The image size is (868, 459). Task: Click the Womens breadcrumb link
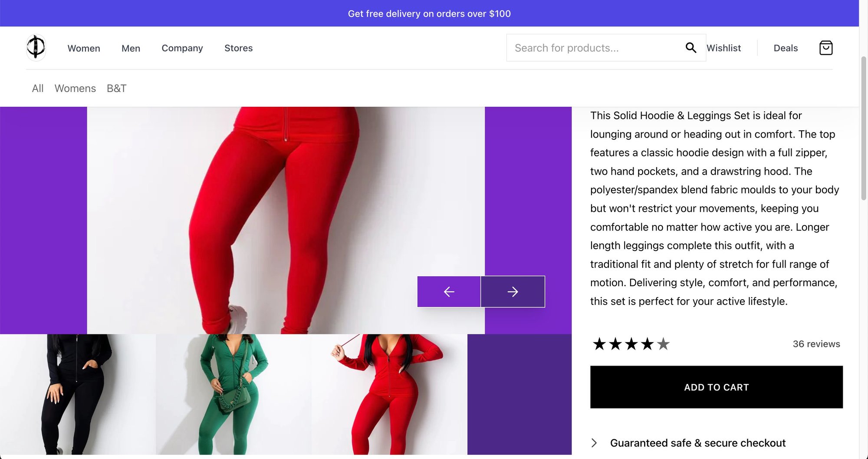(75, 89)
